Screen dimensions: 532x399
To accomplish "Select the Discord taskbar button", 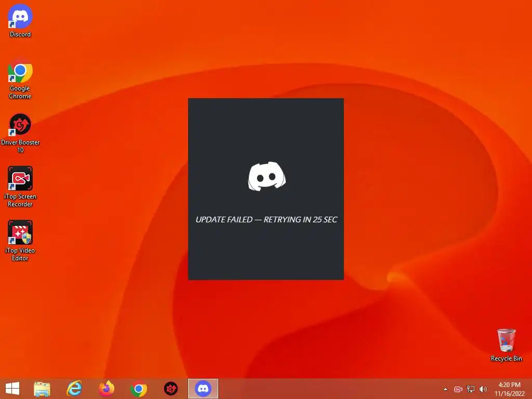I will coord(203,389).
